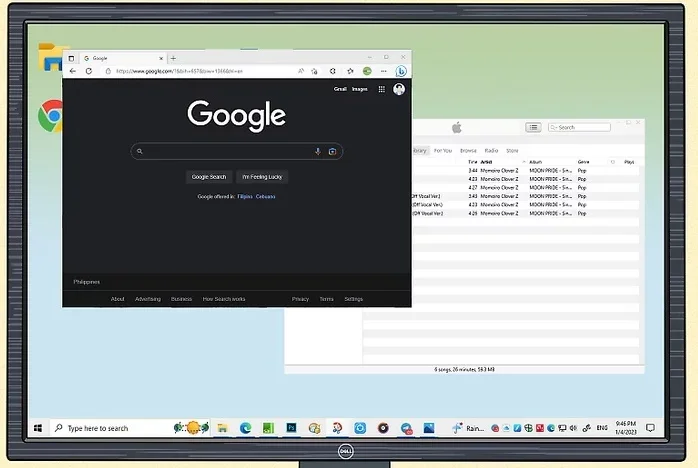Screen dimensions: 698x468
Task: Open the green Edge profile icon
Action: tap(367, 71)
